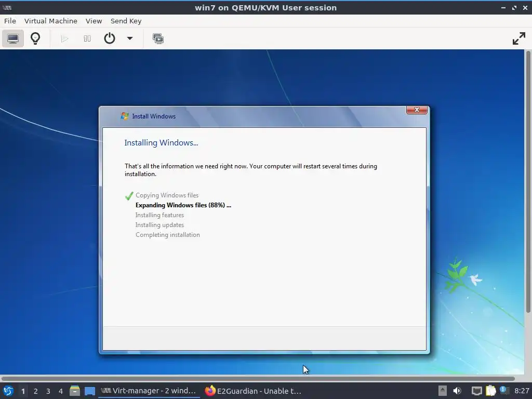
Task: Open clipboard manager tray icon
Action: (491, 391)
